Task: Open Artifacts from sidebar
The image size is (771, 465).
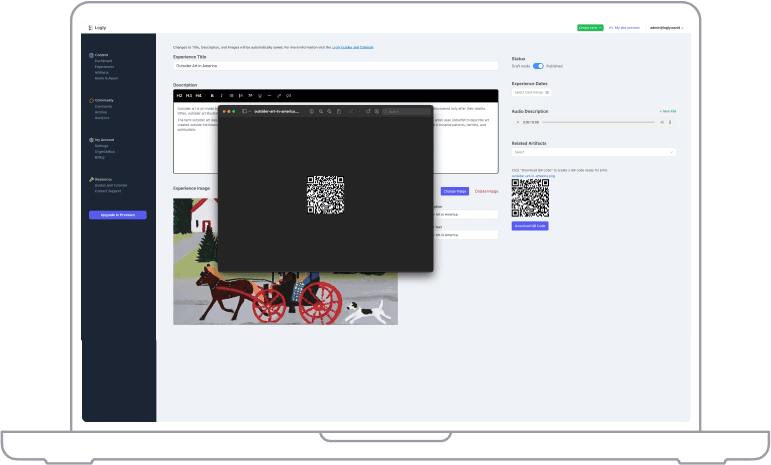Action: (101, 73)
